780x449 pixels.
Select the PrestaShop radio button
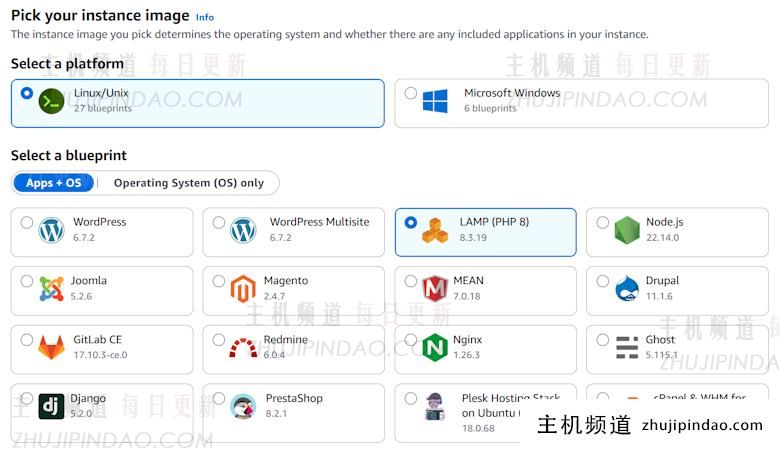click(x=218, y=398)
